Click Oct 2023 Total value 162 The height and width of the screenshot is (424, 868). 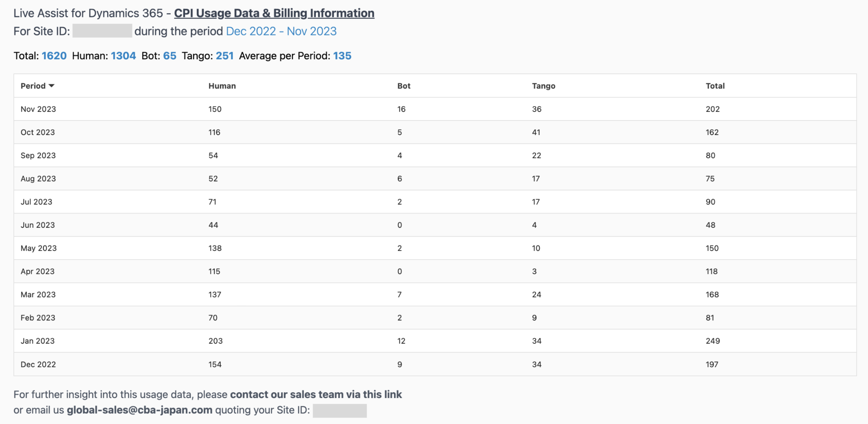tap(712, 132)
